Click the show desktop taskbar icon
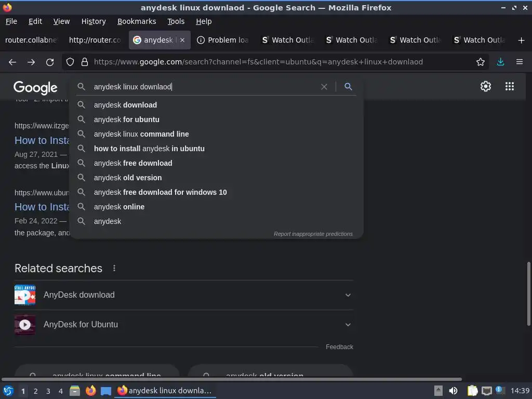Screen dimensions: 532x399 tap(106, 391)
